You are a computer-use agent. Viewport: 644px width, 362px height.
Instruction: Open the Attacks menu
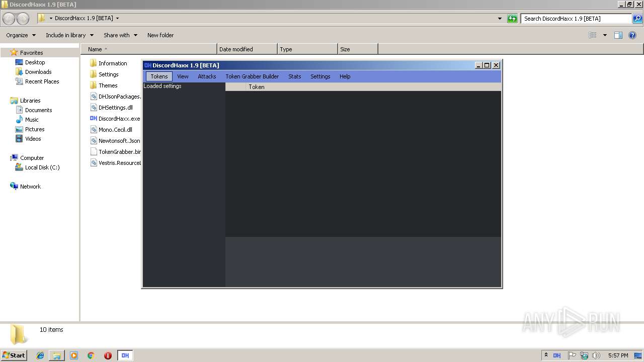pyautogui.click(x=207, y=76)
